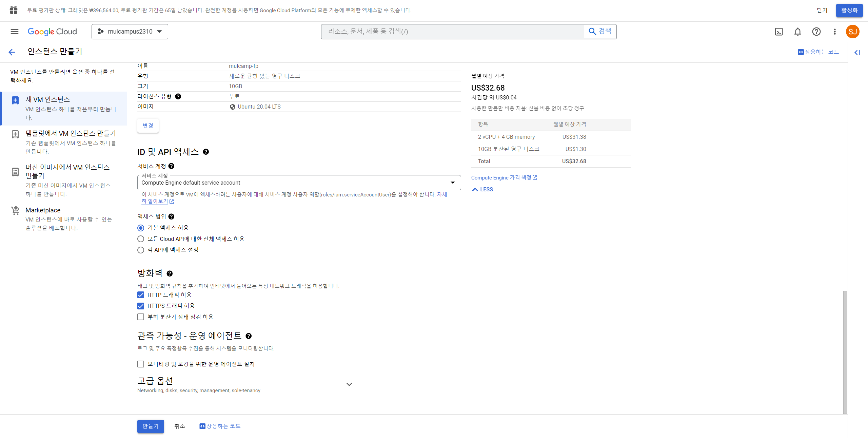Viewport: 868px width, 438px height.
Task: Select the Marketplace option
Action: 43,210
